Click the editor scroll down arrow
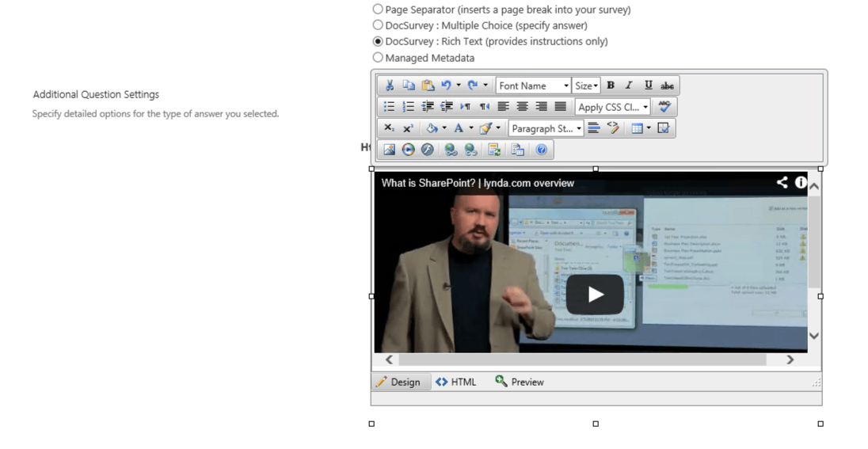The width and height of the screenshot is (868, 449). pos(814,336)
